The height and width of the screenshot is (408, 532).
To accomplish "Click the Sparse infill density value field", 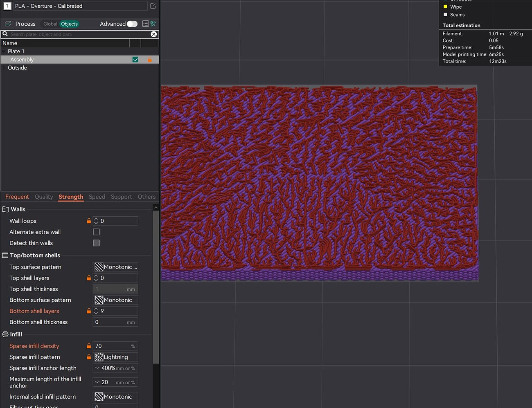I will pos(115,346).
